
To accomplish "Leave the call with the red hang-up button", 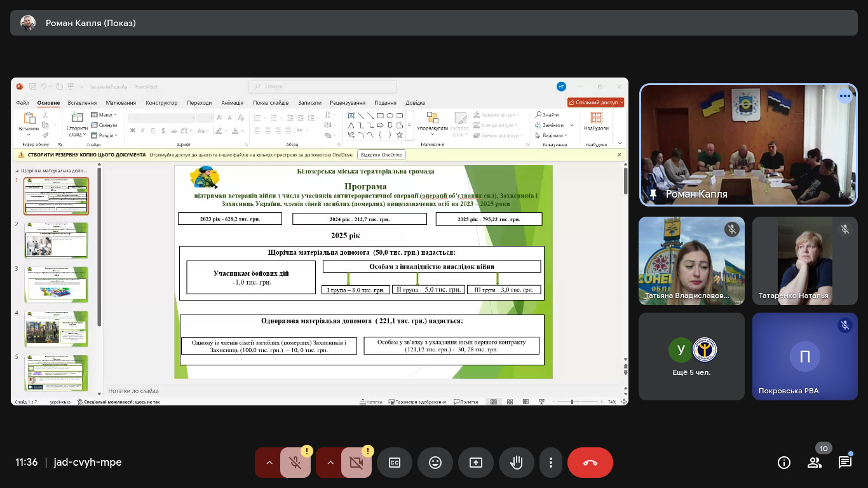I will (x=590, y=463).
